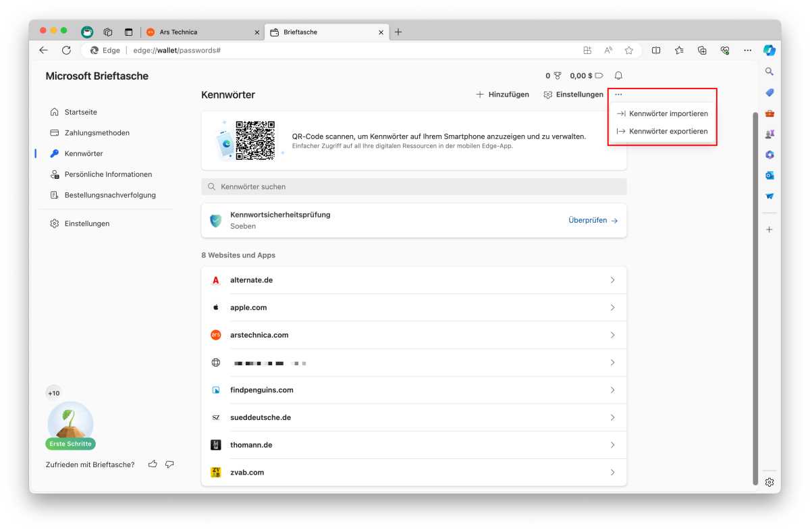Open split screen icon in toolbar
Viewport: 810px width, 532px height.
[656, 50]
